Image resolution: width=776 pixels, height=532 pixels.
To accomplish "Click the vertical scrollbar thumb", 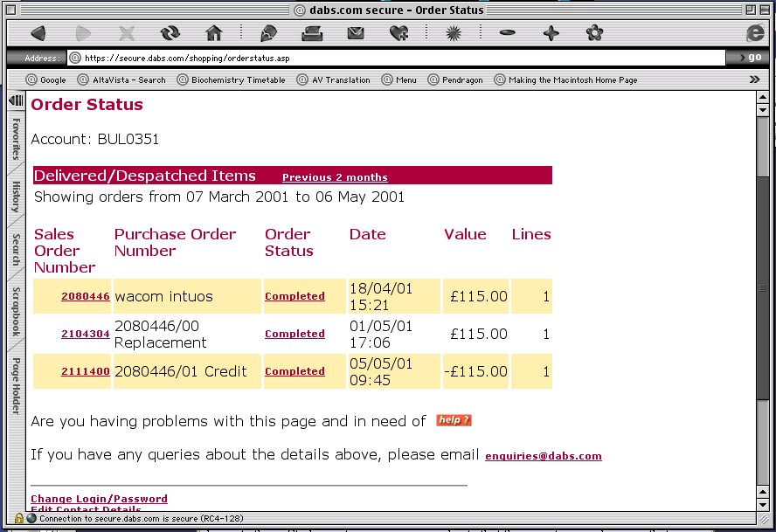I will [763, 288].
